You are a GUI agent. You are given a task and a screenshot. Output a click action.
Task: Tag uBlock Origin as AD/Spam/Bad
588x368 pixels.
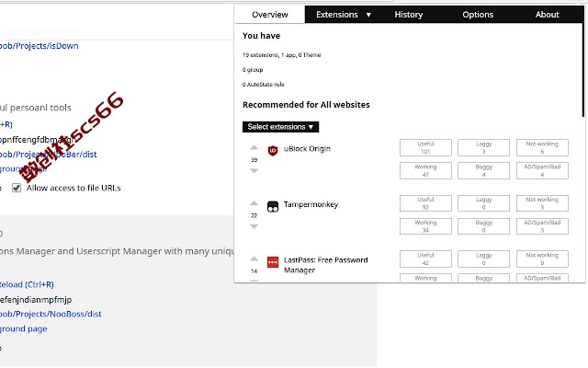542,170
